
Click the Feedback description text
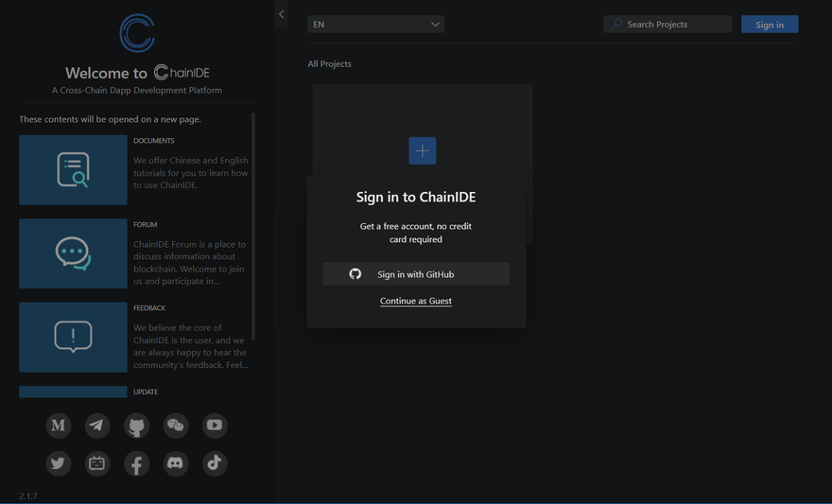point(190,346)
